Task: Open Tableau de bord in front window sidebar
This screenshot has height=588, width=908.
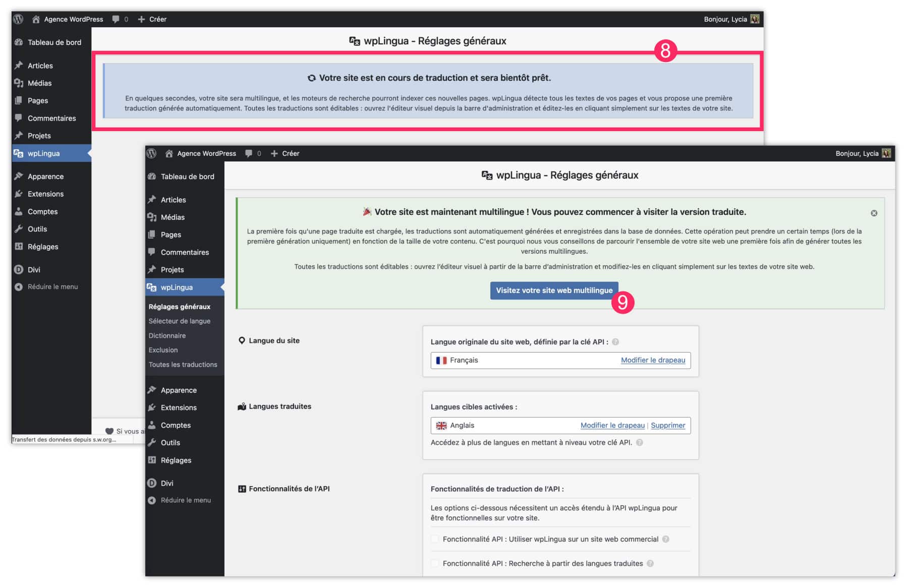Action: pos(185,177)
